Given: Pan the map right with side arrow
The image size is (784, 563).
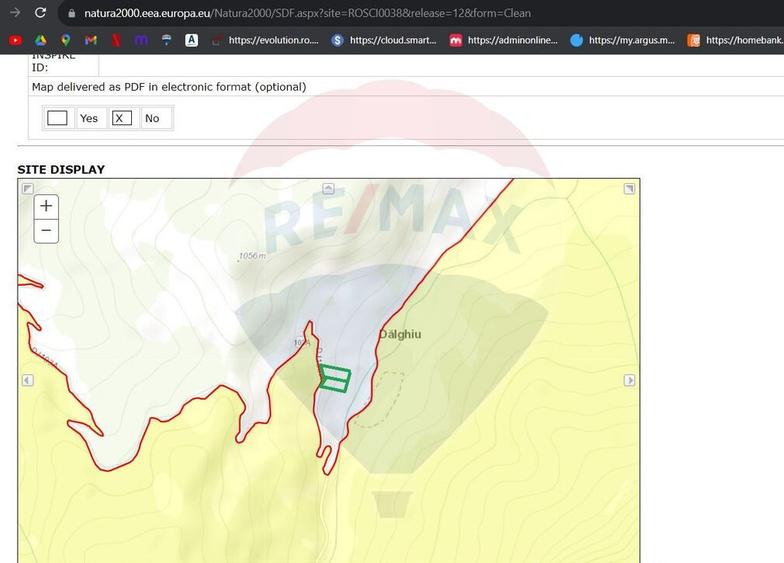Looking at the screenshot, I should (630, 380).
